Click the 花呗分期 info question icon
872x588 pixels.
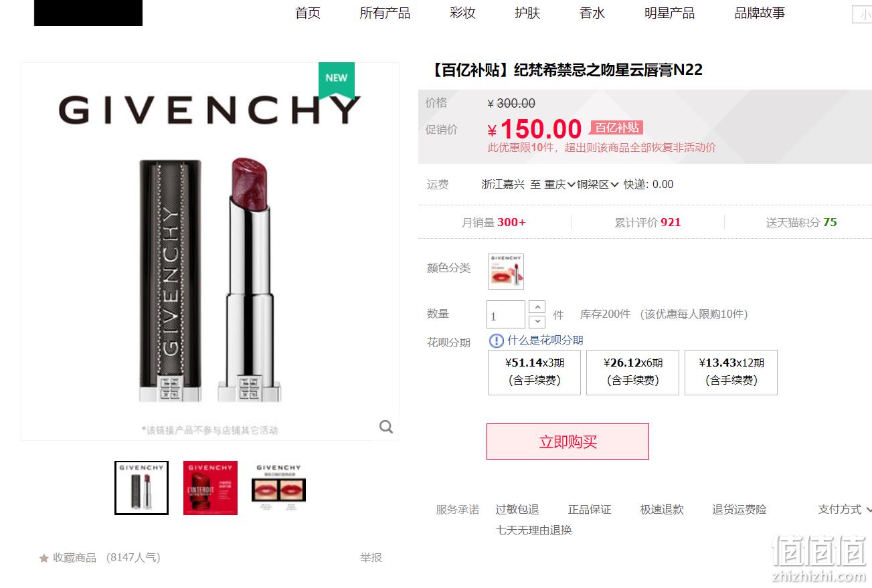[496, 340]
